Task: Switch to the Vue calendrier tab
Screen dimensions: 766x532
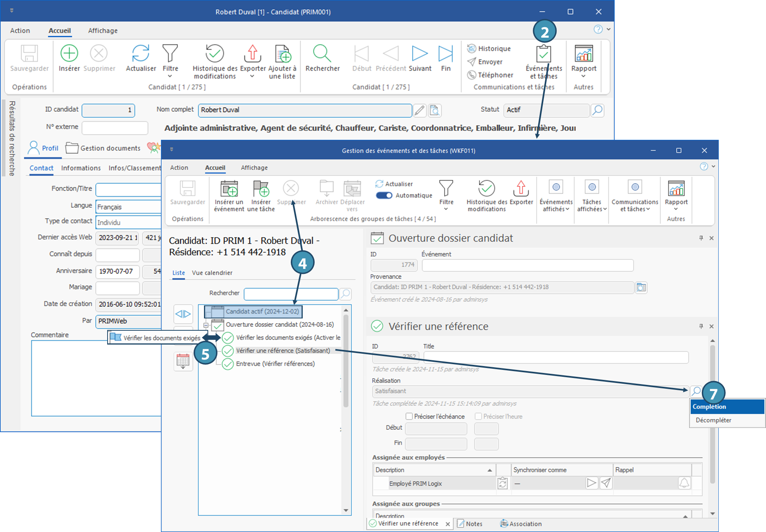Action: [212, 273]
